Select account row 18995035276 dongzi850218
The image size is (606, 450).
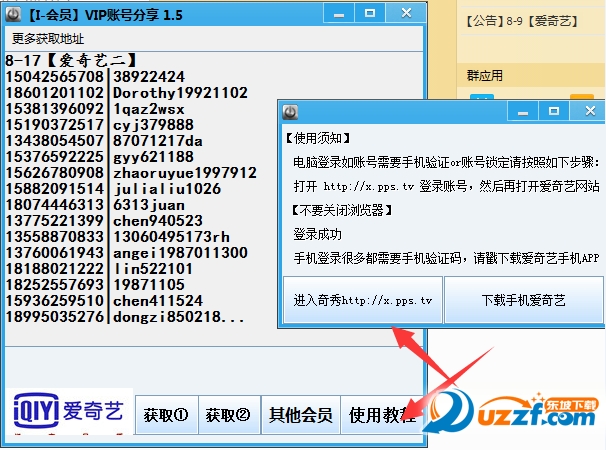coord(125,316)
